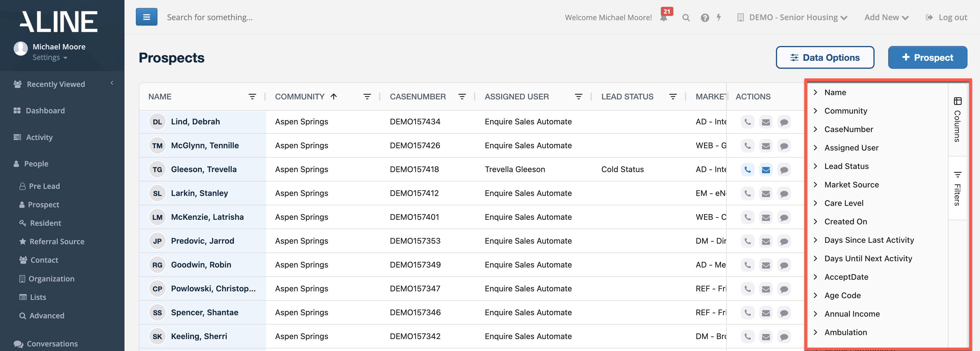Open DEMO - Senior Housing dropdown
Screen dimensions: 980x351
tap(793, 18)
